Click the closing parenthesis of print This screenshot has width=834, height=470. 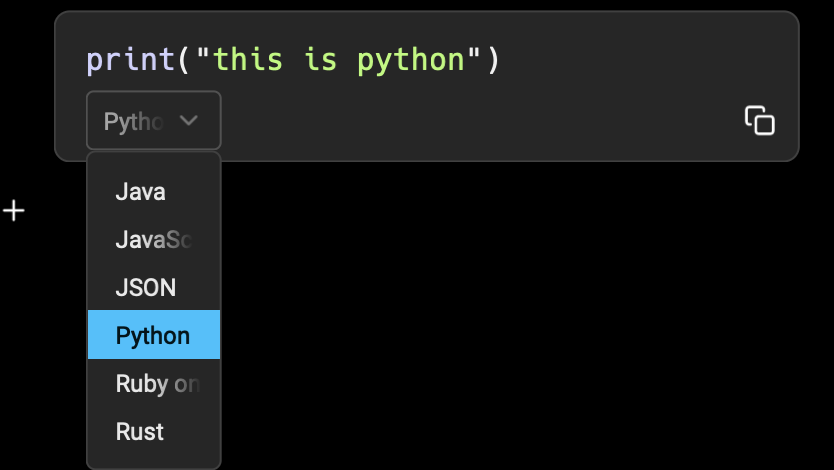[491, 60]
